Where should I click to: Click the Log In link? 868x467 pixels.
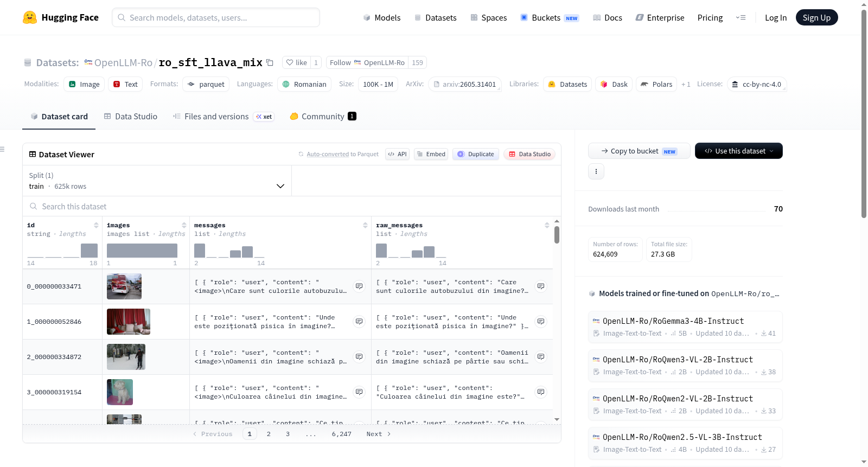pos(776,17)
